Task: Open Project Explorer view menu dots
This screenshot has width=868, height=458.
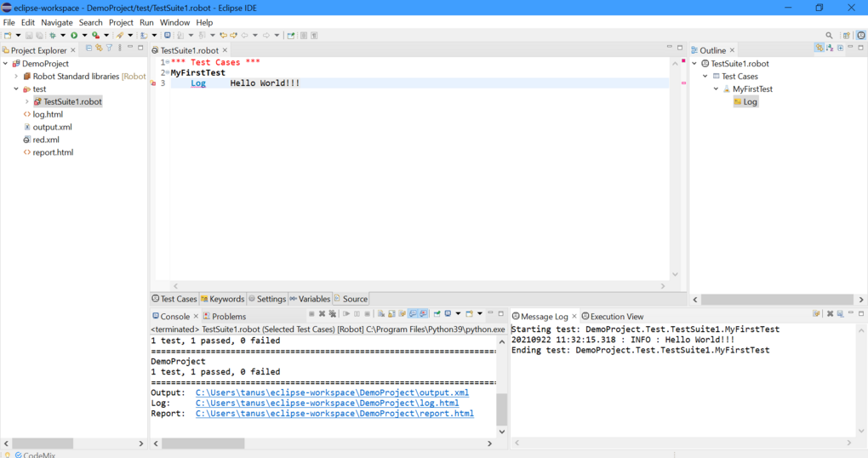Action: click(x=120, y=49)
